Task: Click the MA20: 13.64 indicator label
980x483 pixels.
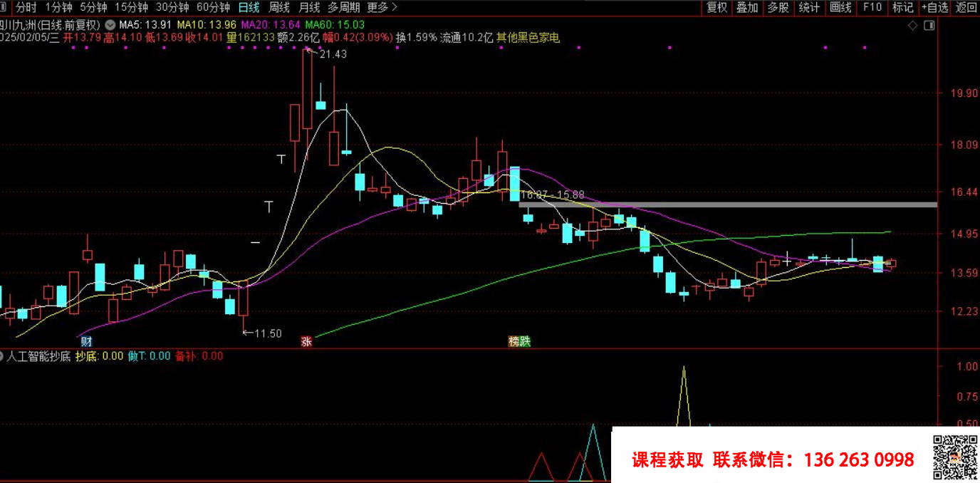Action: coord(271,24)
